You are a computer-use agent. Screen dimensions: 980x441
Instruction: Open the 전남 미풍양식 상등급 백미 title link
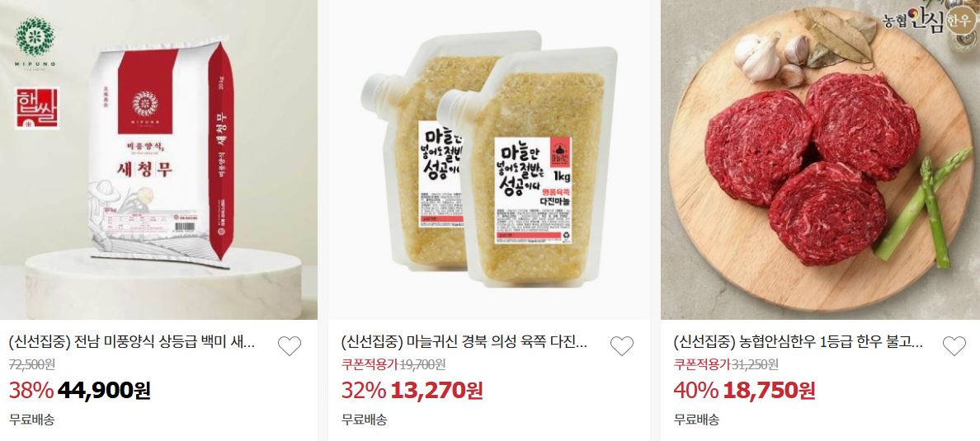coord(132,342)
